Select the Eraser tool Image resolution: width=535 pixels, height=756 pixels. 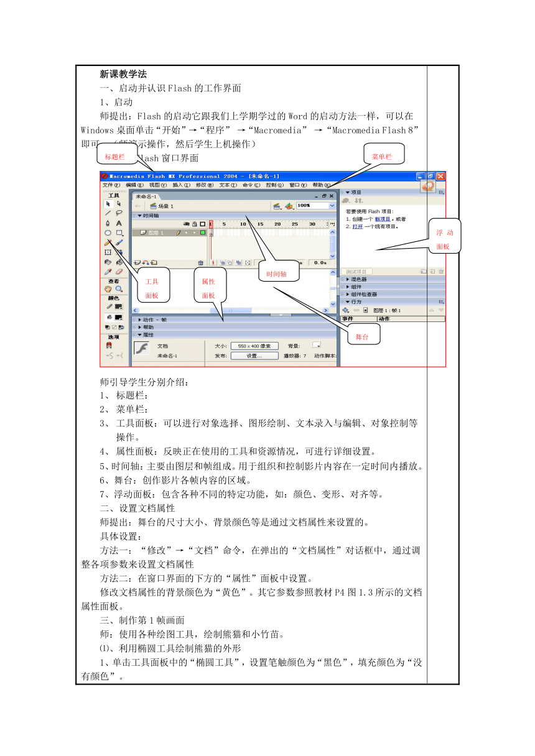click(x=119, y=272)
